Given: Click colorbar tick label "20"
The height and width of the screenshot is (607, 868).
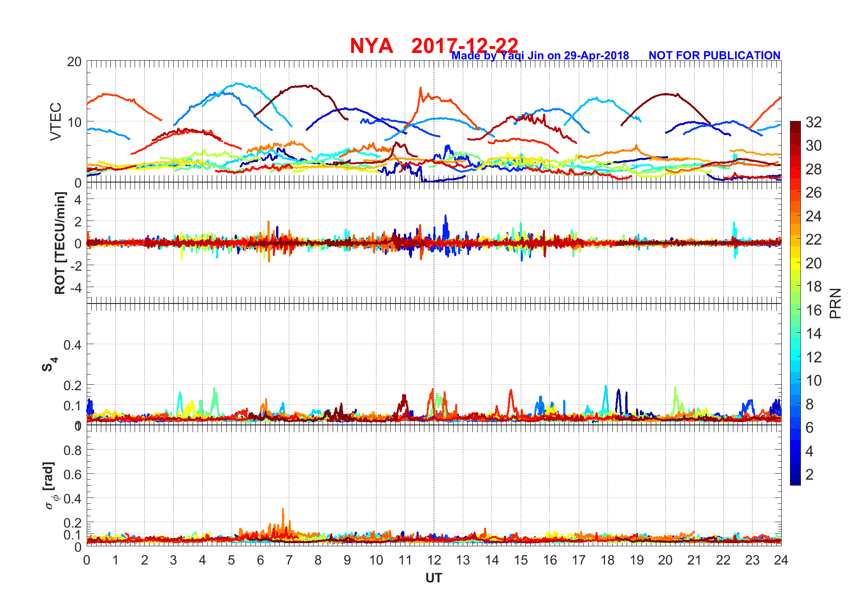Looking at the screenshot, I should coord(814,263).
